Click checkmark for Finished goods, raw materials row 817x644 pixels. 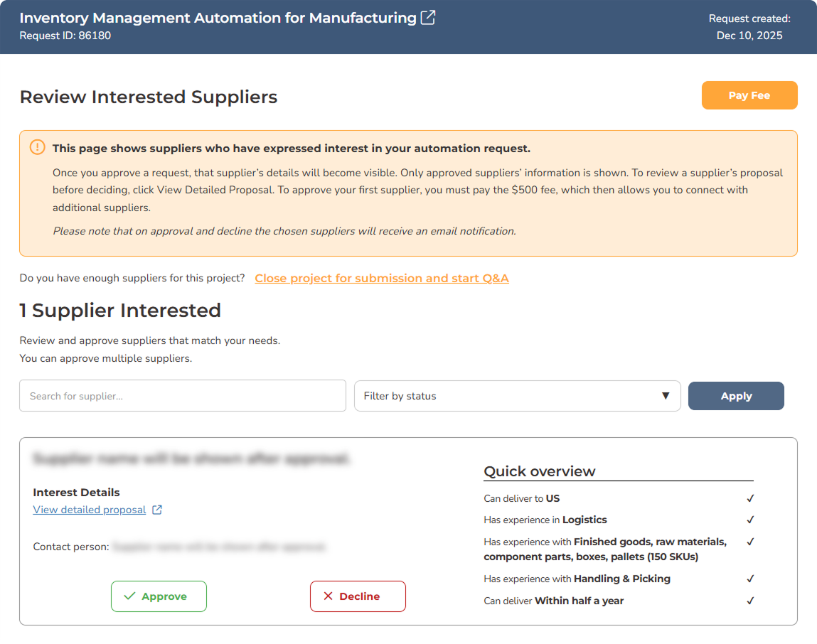pyautogui.click(x=750, y=542)
